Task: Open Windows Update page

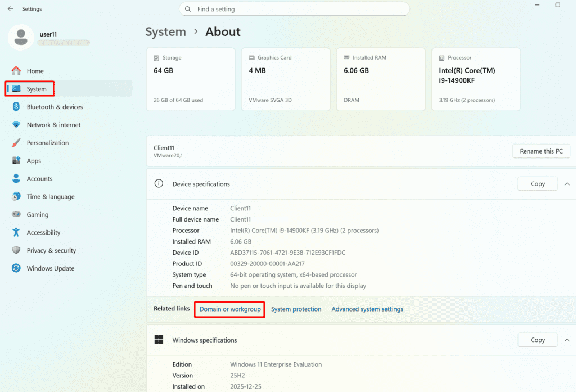Action: pyautogui.click(x=50, y=268)
